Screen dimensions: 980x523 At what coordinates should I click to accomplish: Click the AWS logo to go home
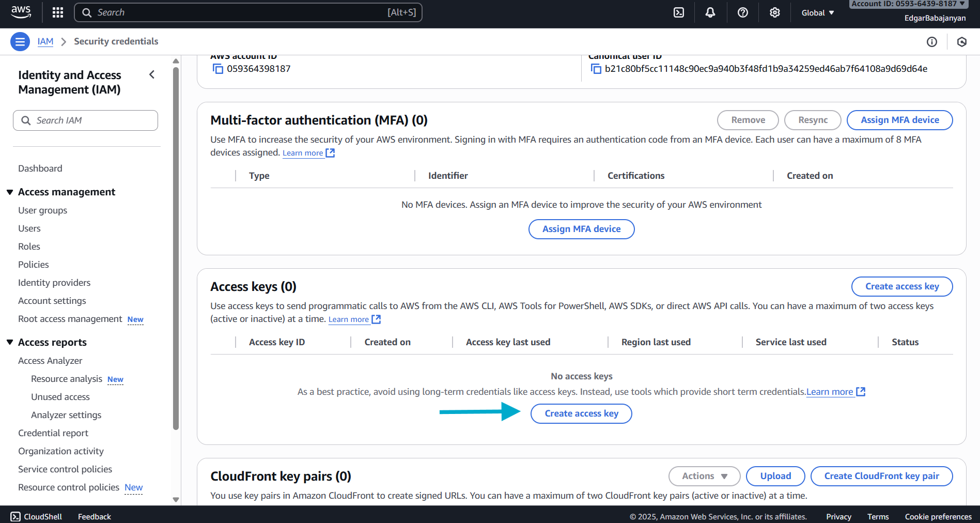pos(21,12)
